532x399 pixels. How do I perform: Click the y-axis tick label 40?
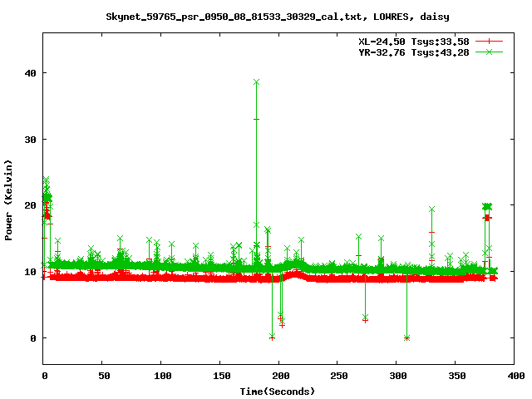(31, 73)
